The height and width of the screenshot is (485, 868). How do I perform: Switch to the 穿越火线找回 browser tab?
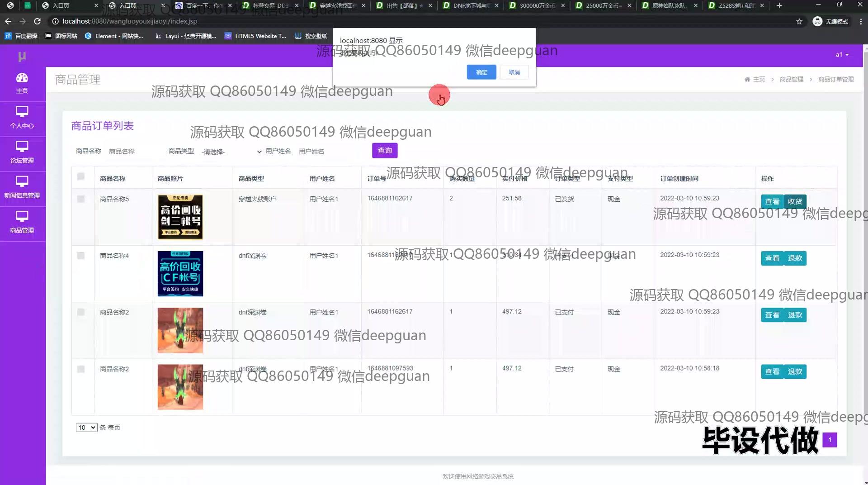coord(337,5)
